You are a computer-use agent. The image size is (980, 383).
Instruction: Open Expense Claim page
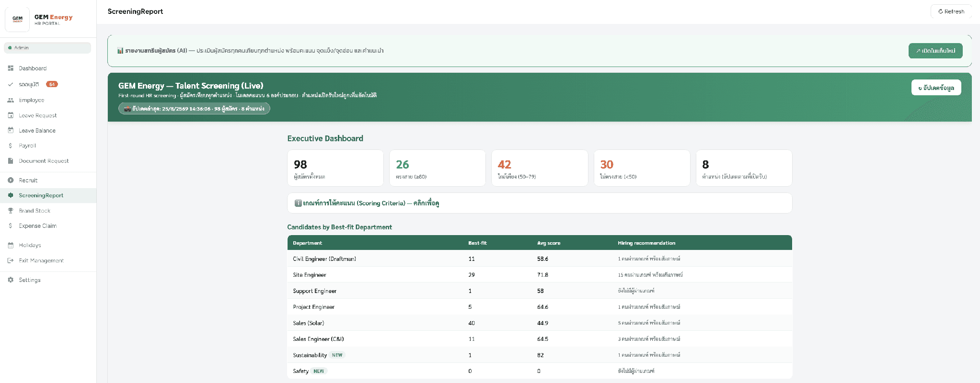[x=48, y=226]
